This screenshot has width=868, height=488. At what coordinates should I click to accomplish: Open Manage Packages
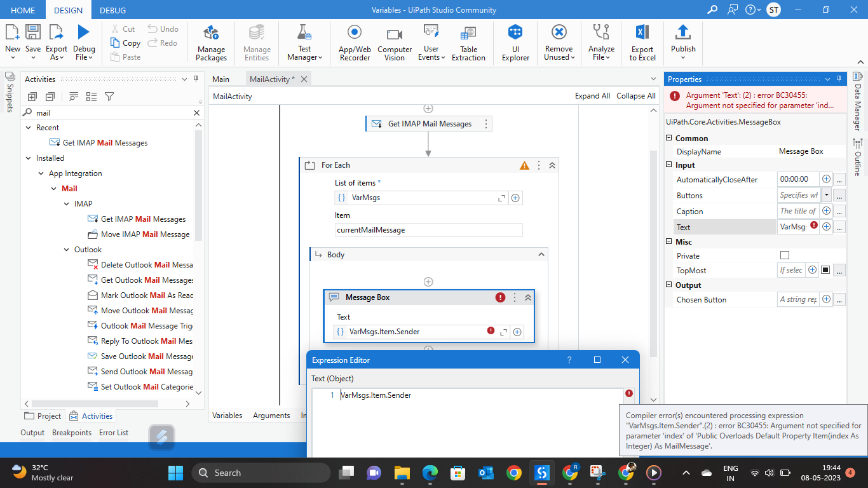click(211, 43)
